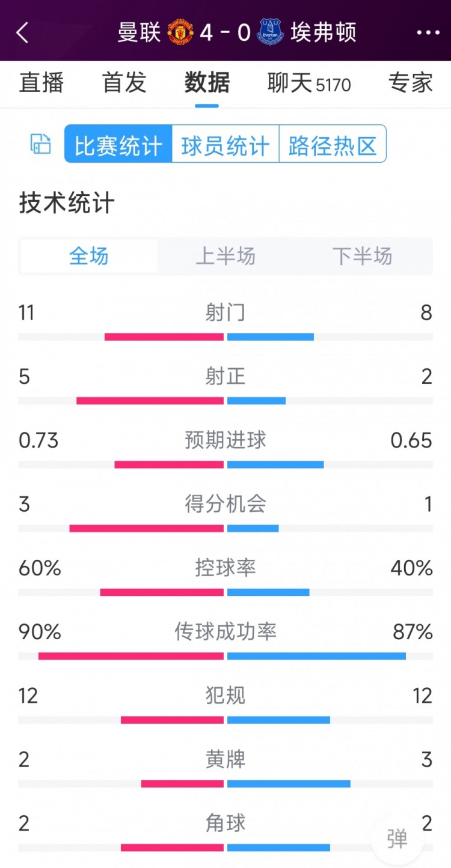
Task: Open the 专家 experts tab
Action: point(410,83)
